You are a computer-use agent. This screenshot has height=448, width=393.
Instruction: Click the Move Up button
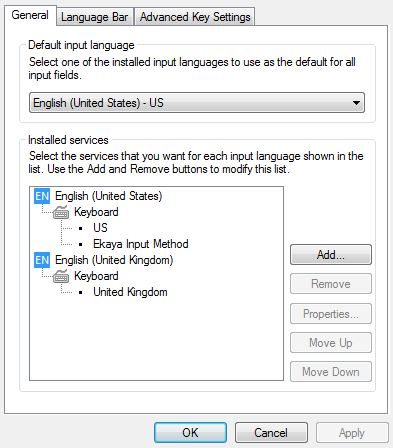(331, 342)
